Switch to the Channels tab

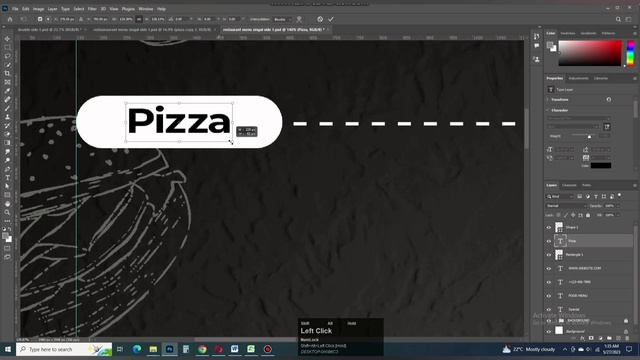[x=569, y=185]
